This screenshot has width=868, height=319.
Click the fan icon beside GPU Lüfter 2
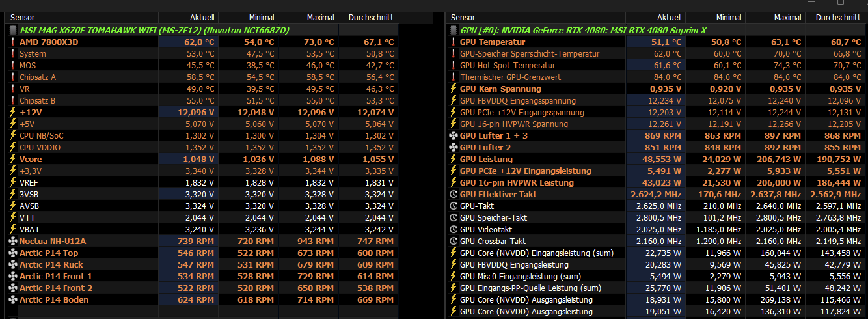pyautogui.click(x=453, y=147)
